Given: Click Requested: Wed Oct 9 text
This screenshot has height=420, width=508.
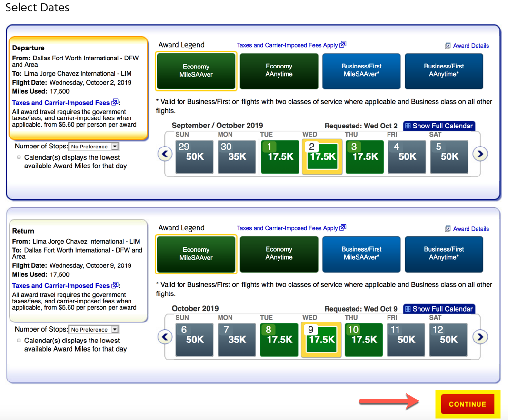Looking at the screenshot, I should [361, 309].
